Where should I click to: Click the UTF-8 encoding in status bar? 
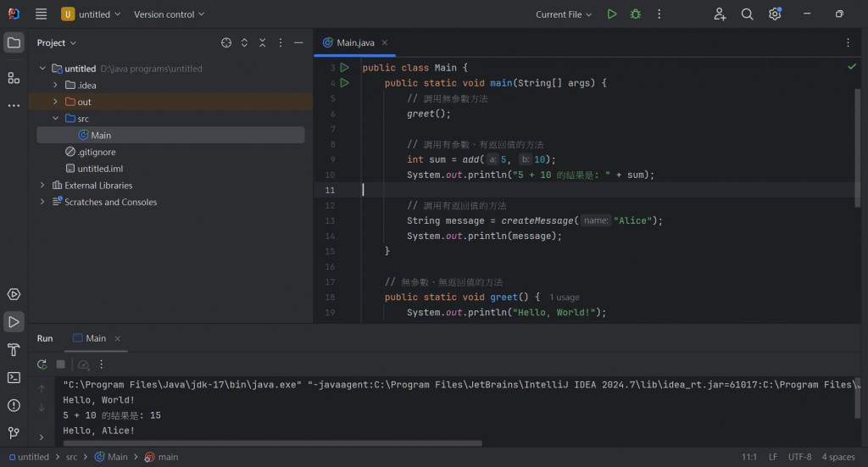[801, 457]
